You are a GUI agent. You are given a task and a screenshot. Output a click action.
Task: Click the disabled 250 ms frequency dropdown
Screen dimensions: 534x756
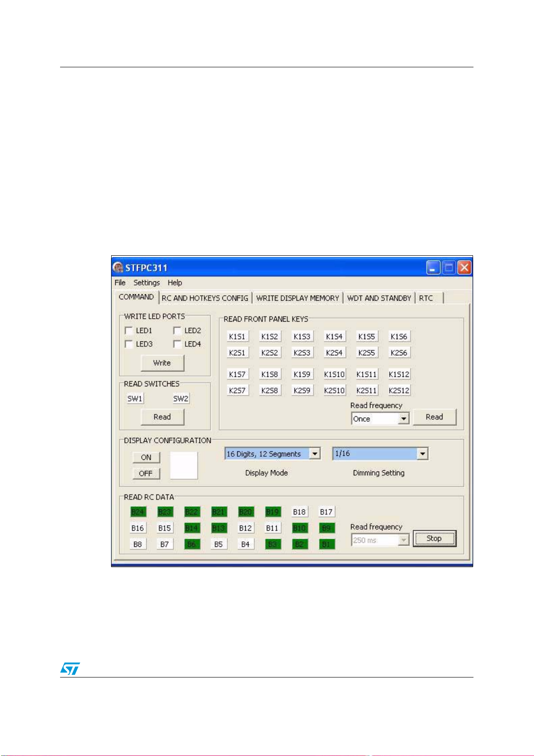380,540
